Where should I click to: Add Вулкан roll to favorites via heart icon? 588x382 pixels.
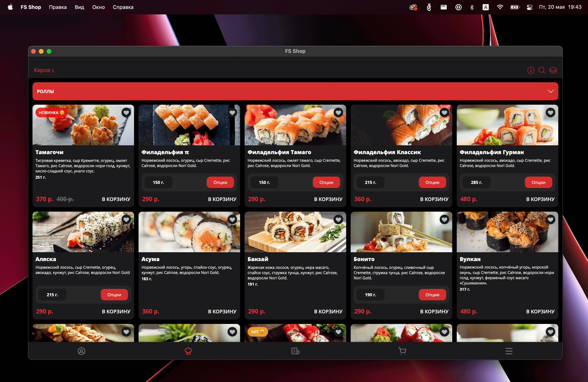click(x=550, y=219)
